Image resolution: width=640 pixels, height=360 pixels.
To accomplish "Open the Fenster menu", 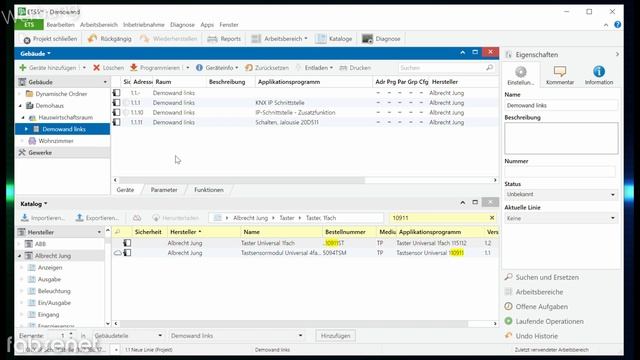I will point(229,25).
